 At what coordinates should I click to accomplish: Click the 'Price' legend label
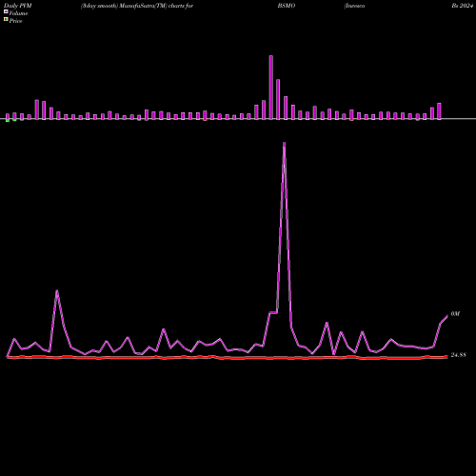click(15, 21)
